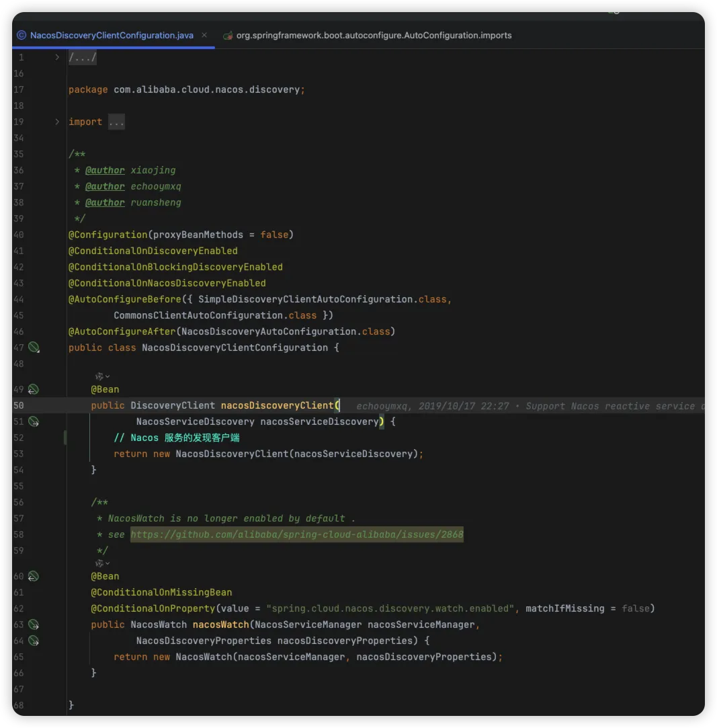Click the file icon on AutoConfiguration.imports tab

click(228, 35)
